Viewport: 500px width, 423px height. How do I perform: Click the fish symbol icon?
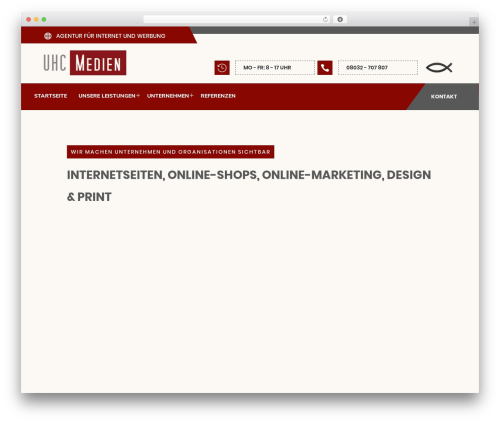pos(439,68)
